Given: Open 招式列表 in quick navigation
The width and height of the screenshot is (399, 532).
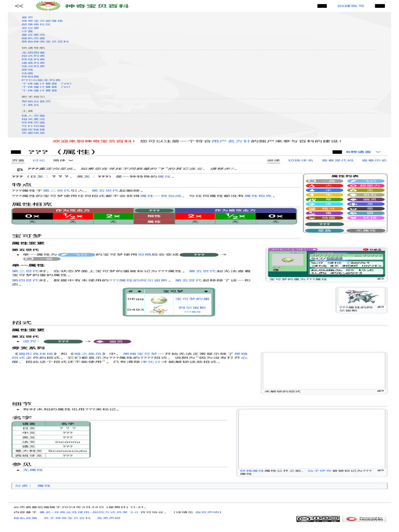Looking at the screenshot, I should [33, 56].
